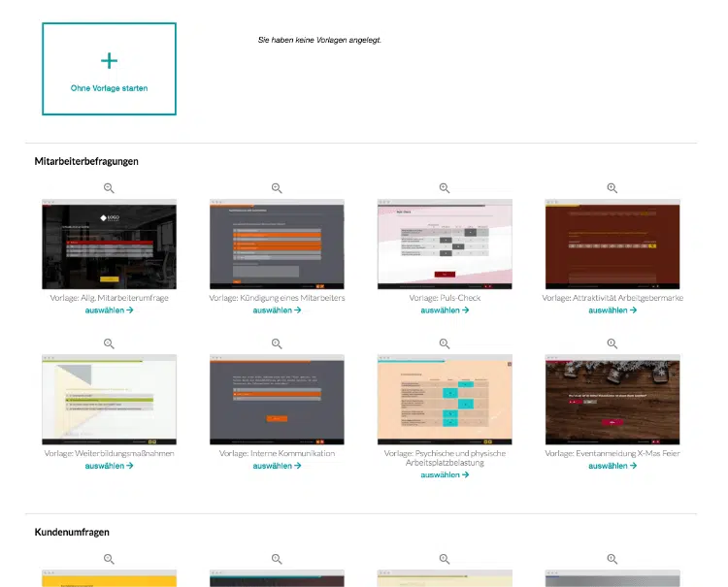728x587 pixels.
Task: Pick 'auswählen' under Interne Kommunikation
Action: pos(277,466)
